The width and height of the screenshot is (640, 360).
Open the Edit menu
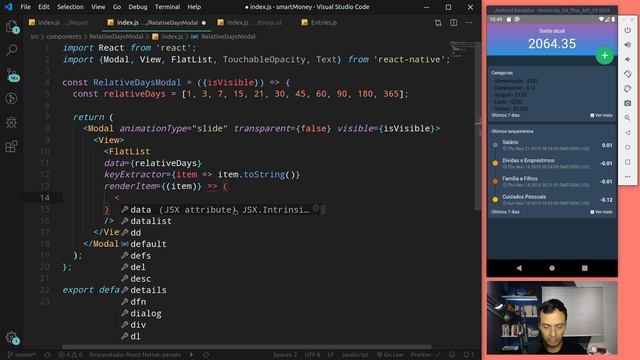(x=44, y=7)
